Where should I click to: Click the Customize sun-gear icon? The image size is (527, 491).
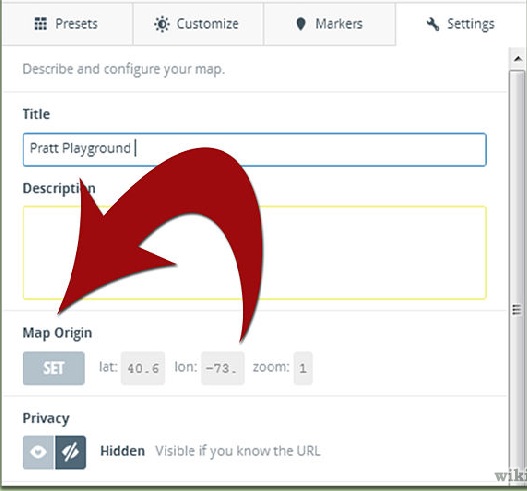coord(162,24)
